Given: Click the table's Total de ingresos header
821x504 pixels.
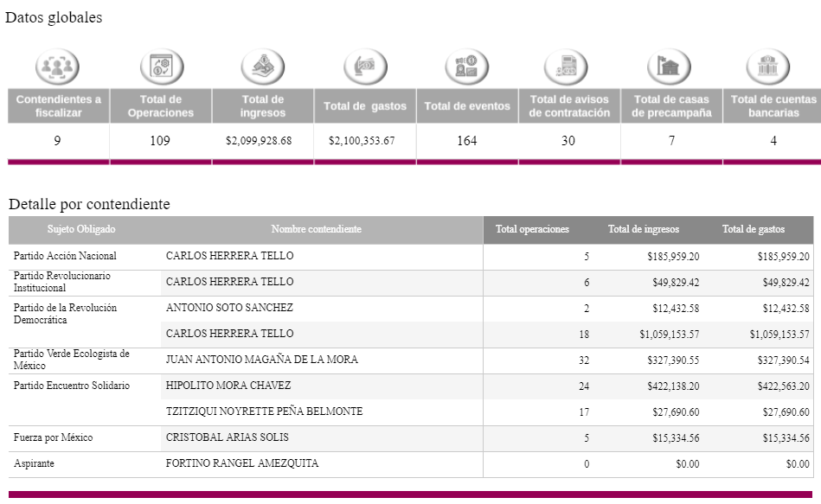Looking at the screenshot, I should (x=644, y=230).
